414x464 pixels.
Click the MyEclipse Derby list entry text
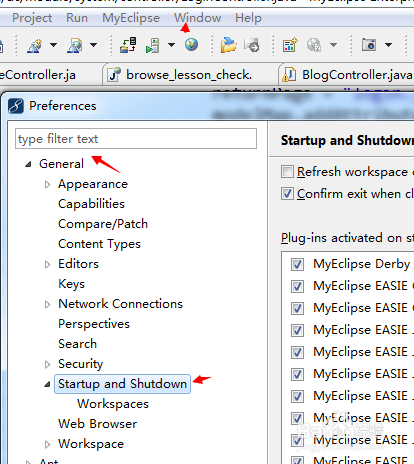click(x=362, y=264)
